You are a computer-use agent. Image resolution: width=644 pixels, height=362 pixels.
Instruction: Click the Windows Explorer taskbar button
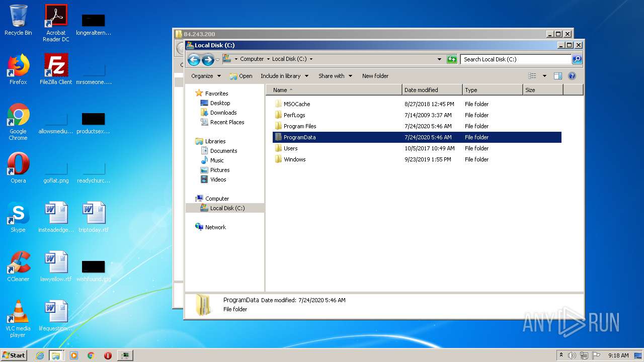tap(56, 355)
